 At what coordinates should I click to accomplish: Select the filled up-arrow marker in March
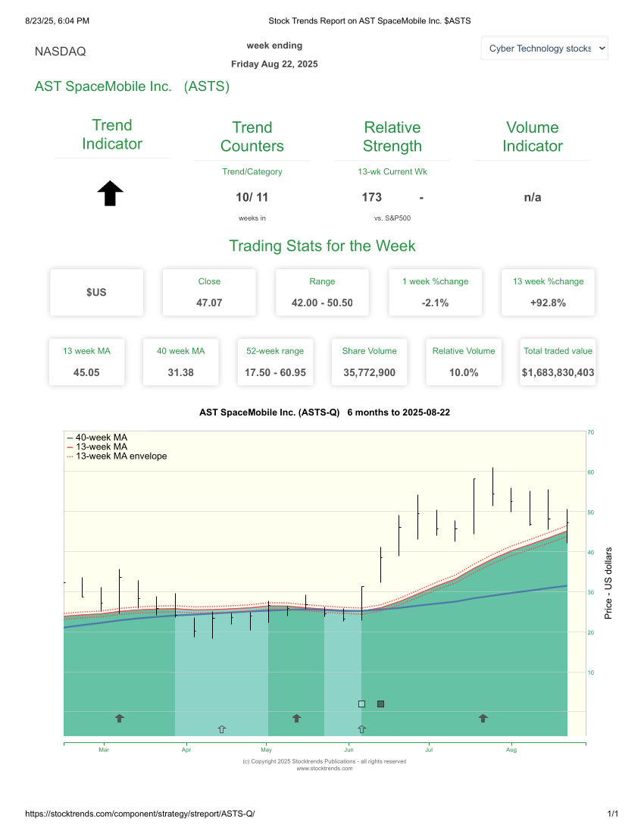[119, 718]
